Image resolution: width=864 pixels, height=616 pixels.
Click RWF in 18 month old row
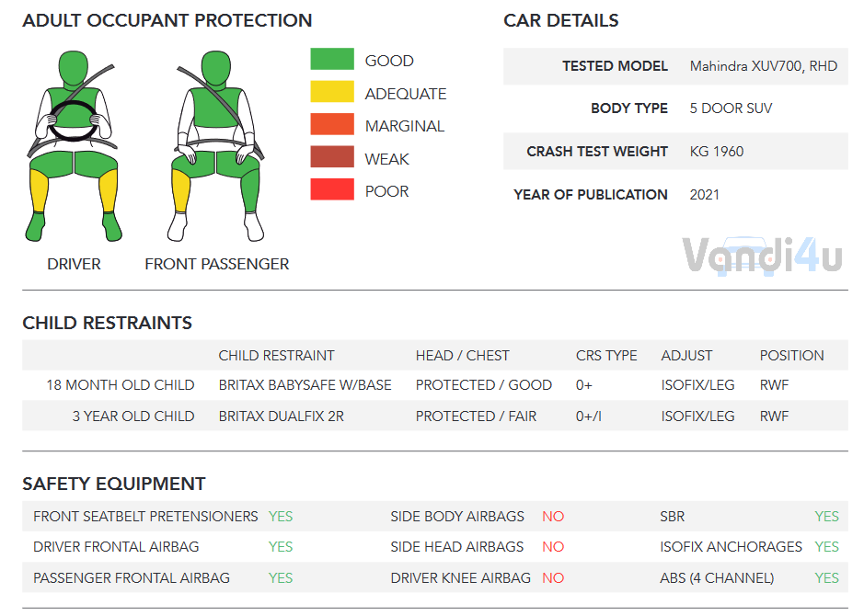(774, 385)
